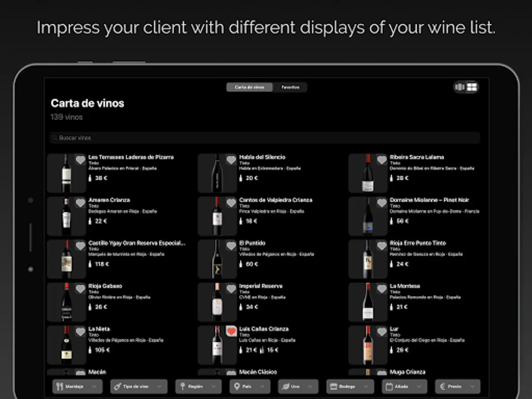The width and height of the screenshot is (532, 399).
Task: Open Amaren Crianza bottle thumbnail
Action: (x=66, y=216)
